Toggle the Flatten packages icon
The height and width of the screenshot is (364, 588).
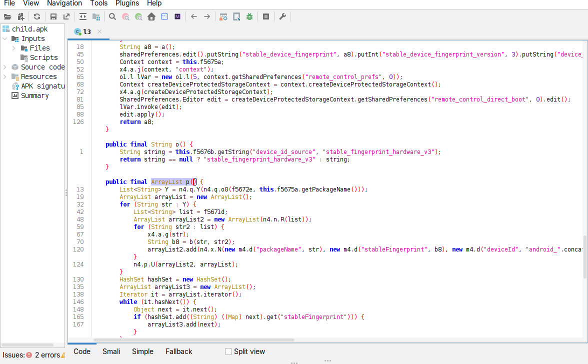[96, 16]
